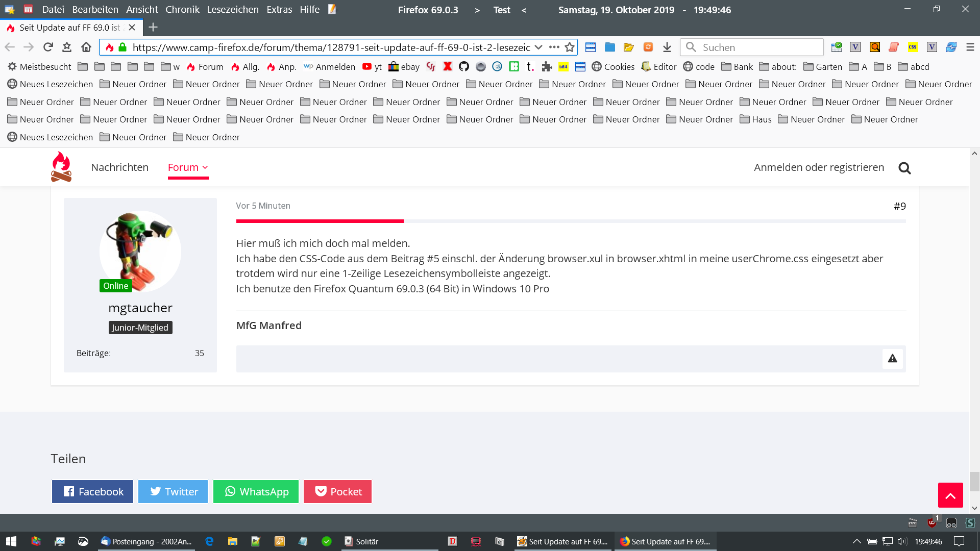
Task: Open the downloads arrow in toolbar
Action: pos(667,47)
